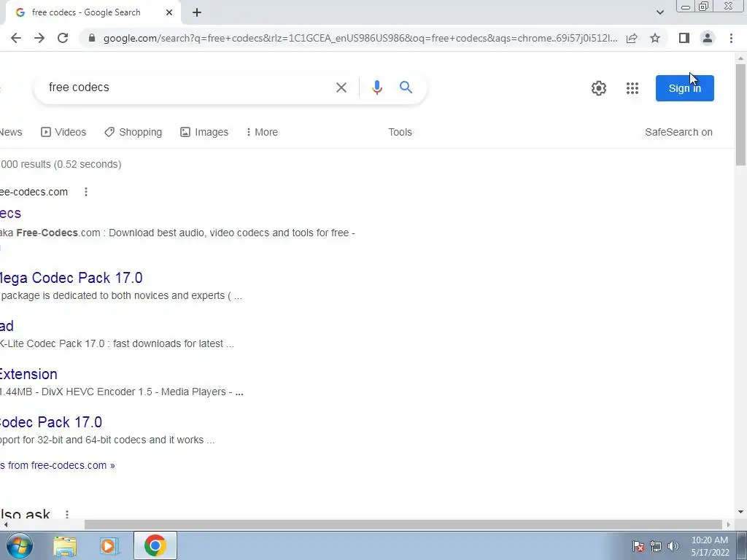Click the horizontal scrollbar thumb

pos(403,525)
